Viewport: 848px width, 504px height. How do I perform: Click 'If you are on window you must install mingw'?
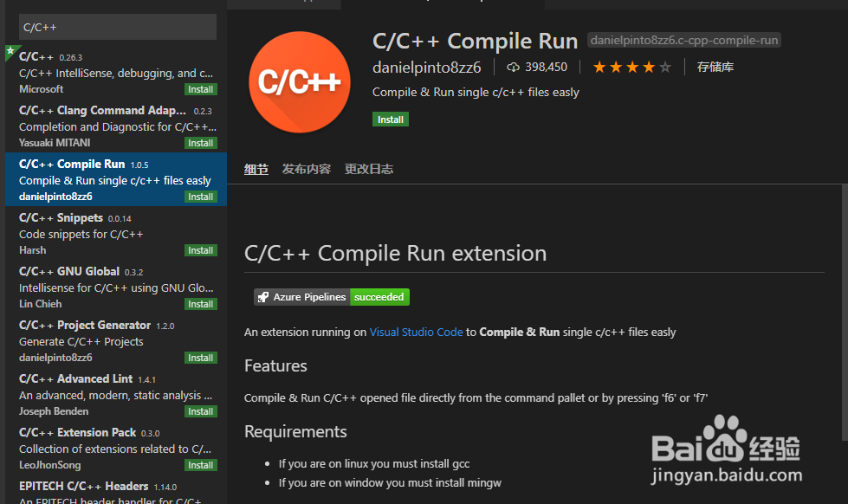(390, 483)
